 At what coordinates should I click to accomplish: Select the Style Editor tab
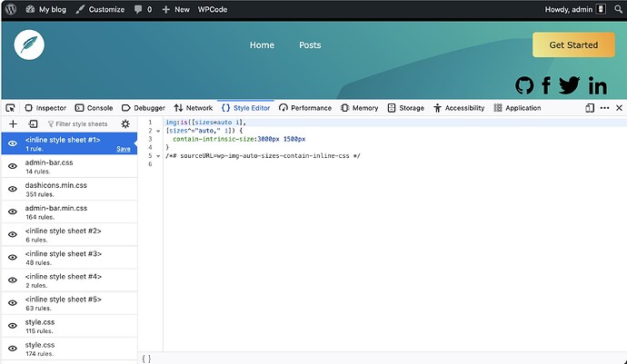(x=245, y=108)
